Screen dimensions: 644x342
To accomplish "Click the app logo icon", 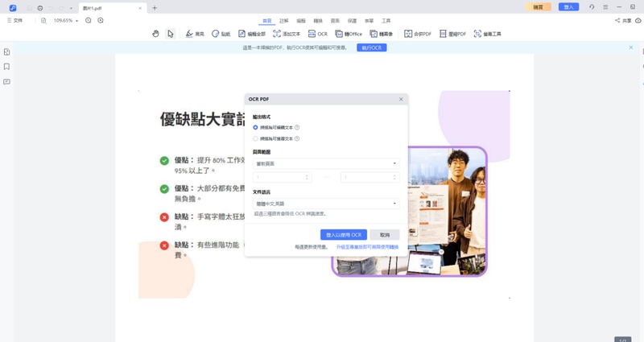I will coord(13,8).
